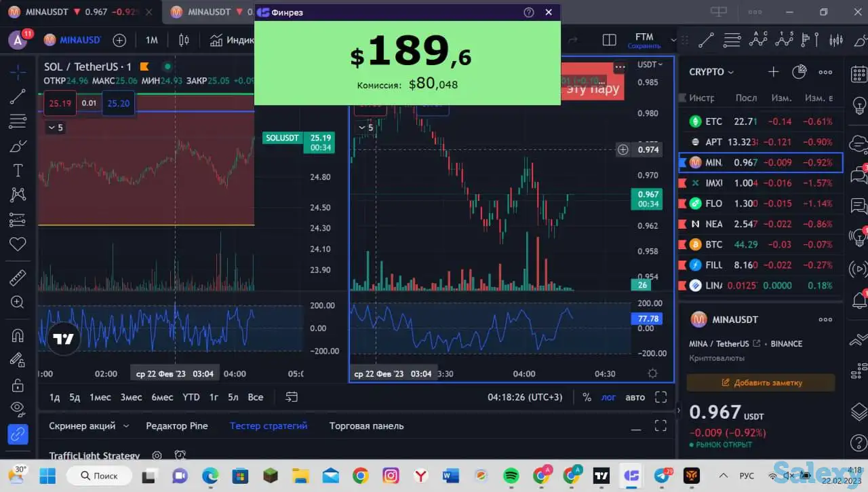Expand the CRYPTO watchlist dropdown

point(711,72)
